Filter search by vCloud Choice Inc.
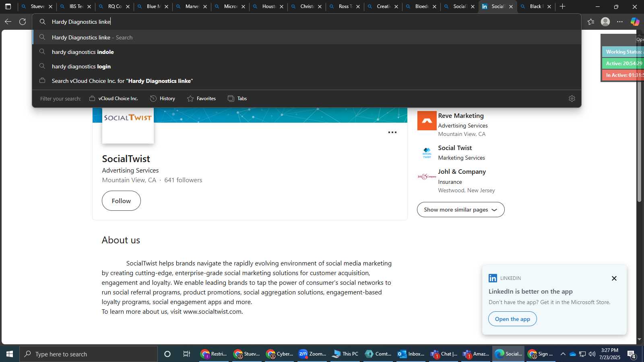The height and width of the screenshot is (362, 644). coord(114,99)
